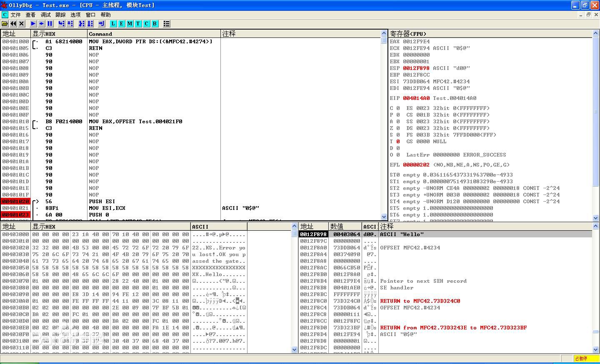Restart program with the rewind icon
Image resolution: width=600 pixels, height=364 pixels.
click(13, 24)
